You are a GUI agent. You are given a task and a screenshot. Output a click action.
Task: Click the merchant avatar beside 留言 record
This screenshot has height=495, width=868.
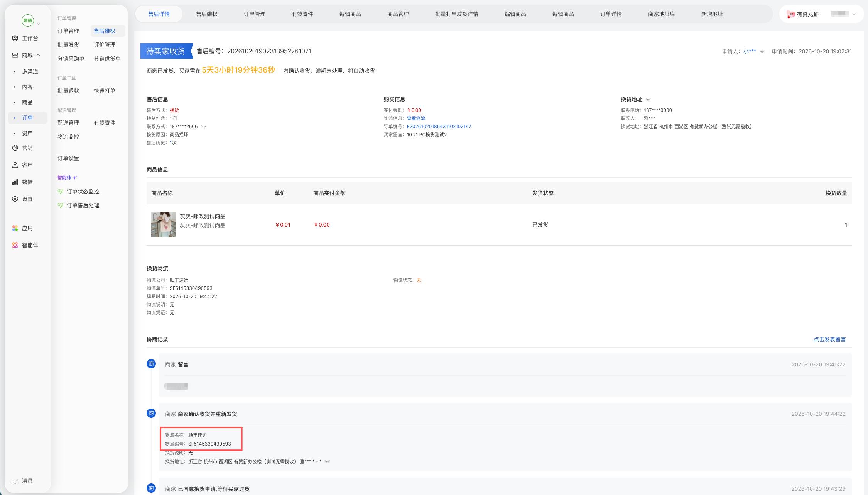click(x=151, y=364)
